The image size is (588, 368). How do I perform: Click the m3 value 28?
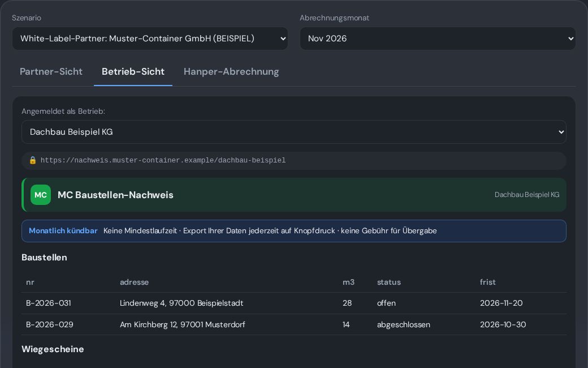tap(347, 303)
